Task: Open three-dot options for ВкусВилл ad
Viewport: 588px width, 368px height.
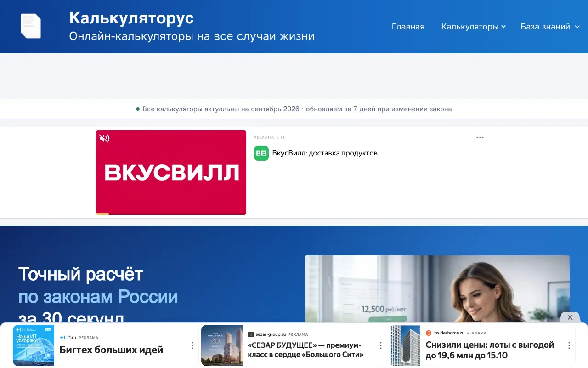Action: click(x=480, y=138)
